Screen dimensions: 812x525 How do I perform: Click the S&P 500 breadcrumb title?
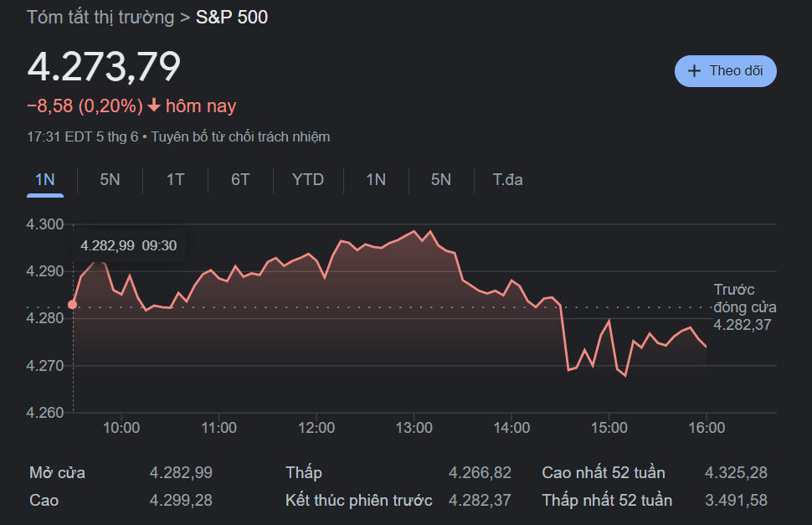232,17
